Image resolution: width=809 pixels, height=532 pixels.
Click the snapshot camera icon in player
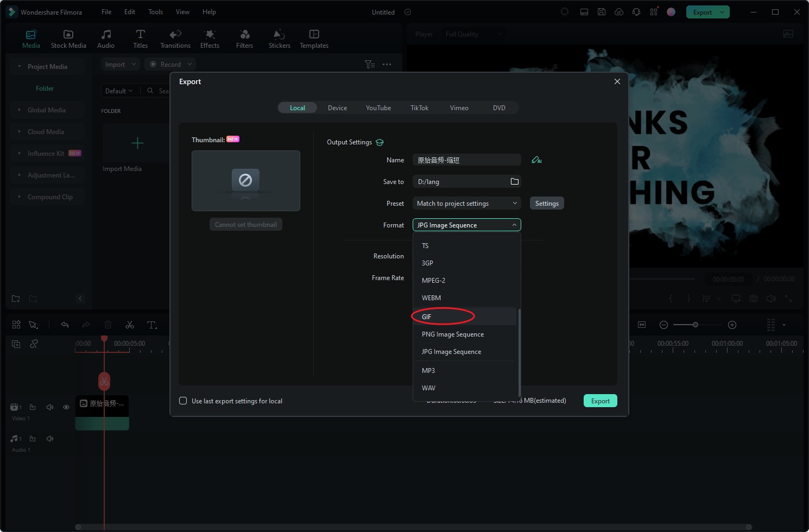coord(754,299)
